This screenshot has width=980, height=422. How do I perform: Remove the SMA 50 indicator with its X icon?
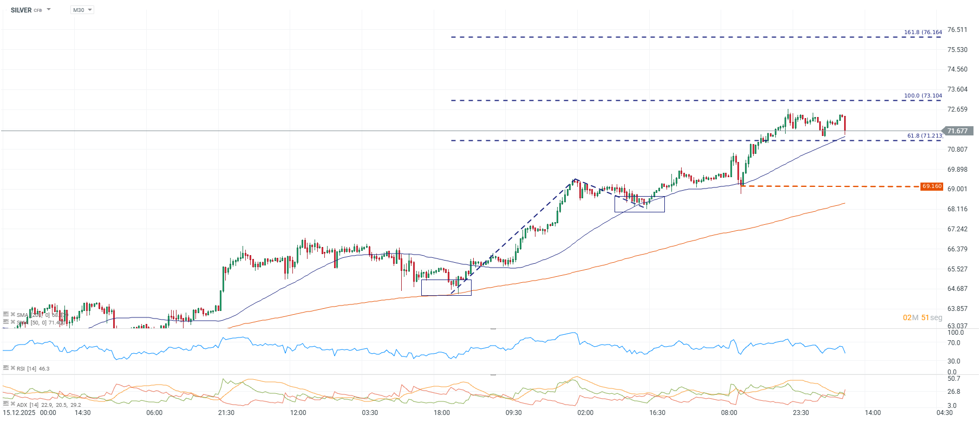click(x=13, y=322)
